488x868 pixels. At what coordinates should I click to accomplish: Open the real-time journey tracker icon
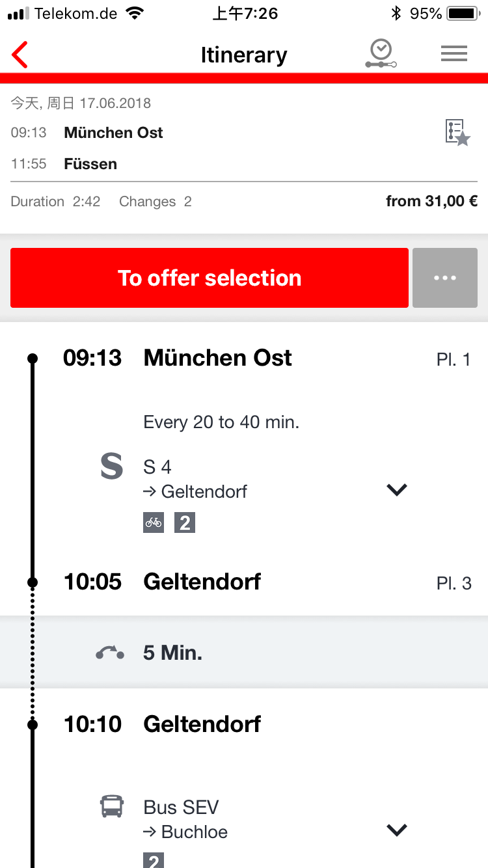[x=381, y=54]
